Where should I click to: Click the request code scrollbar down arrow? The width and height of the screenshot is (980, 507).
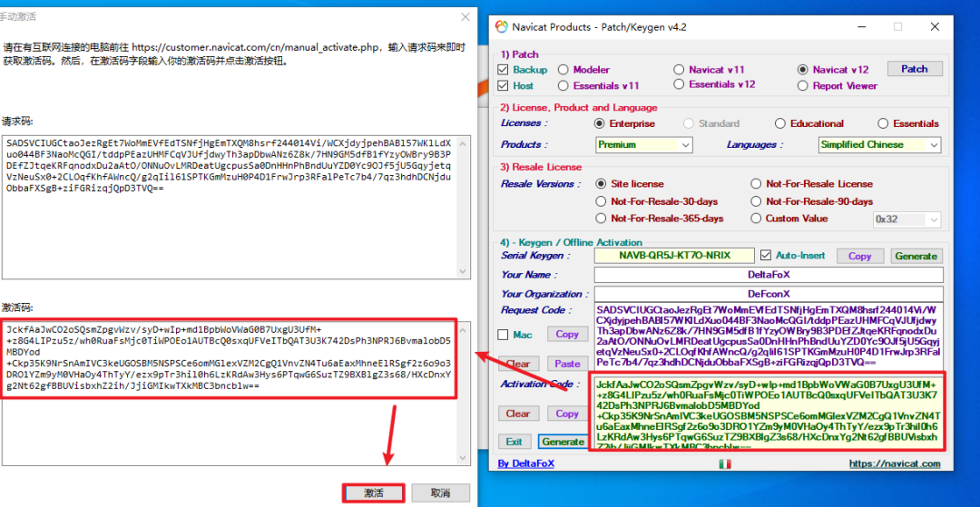tap(463, 271)
